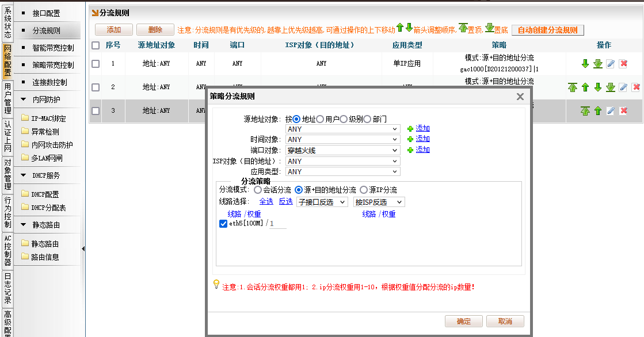
Task: Switch to the 行为控制 vertical tab
Action: pyautogui.click(x=7, y=213)
